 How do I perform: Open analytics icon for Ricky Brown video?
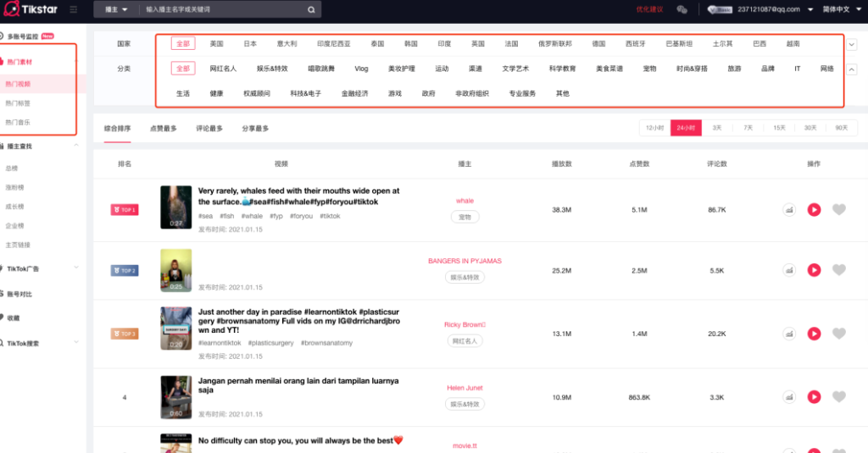pos(789,334)
